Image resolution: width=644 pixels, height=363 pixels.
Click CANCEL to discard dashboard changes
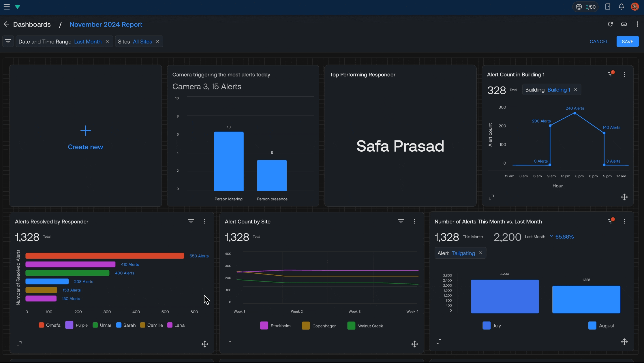pos(599,41)
